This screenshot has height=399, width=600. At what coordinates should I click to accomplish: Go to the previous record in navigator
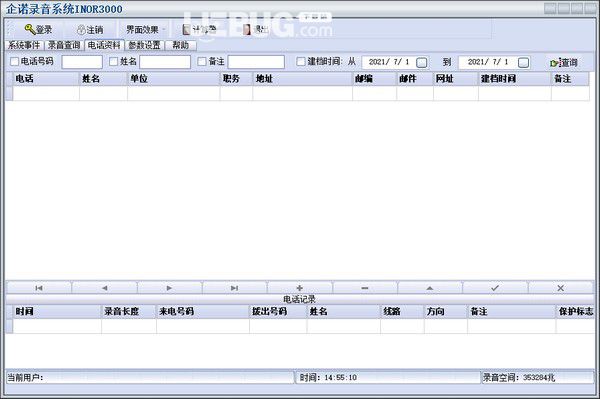(x=104, y=288)
